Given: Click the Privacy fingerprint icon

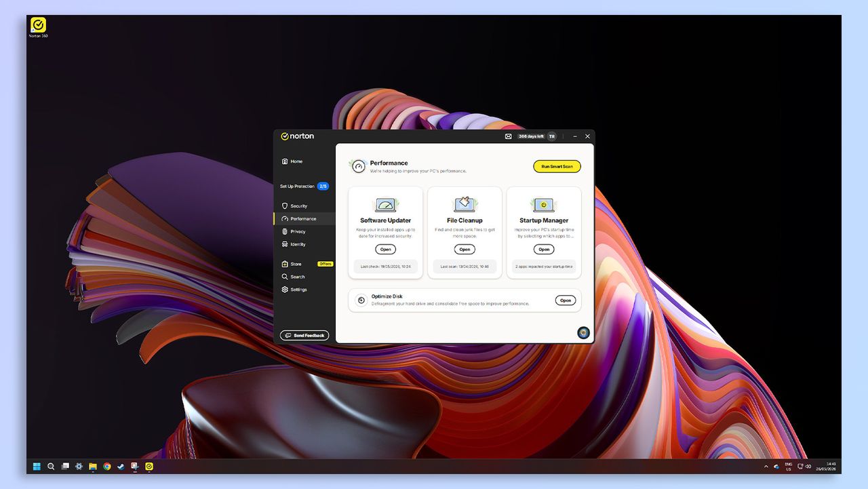Looking at the screenshot, I should [x=285, y=231].
